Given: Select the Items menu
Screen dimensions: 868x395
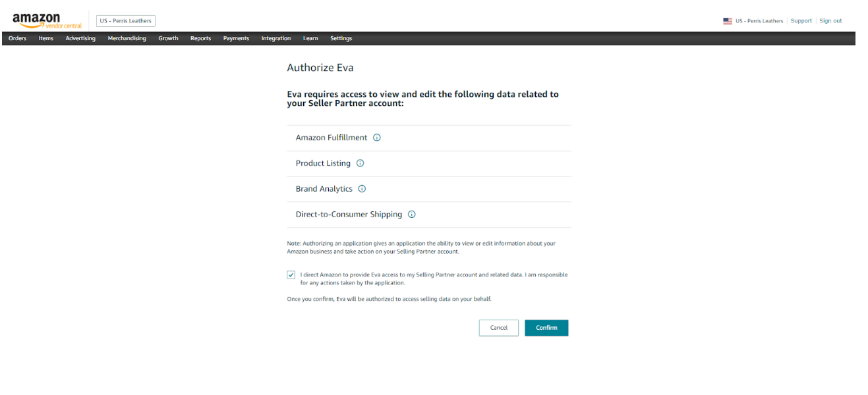Looking at the screenshot, I should 45,38.
